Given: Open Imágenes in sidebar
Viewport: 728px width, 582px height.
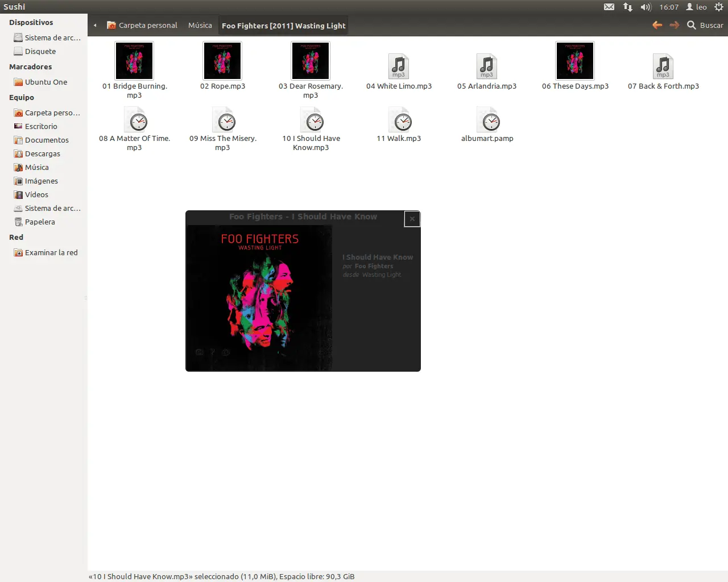Looking at the screenshot, I should pos(36,181).
